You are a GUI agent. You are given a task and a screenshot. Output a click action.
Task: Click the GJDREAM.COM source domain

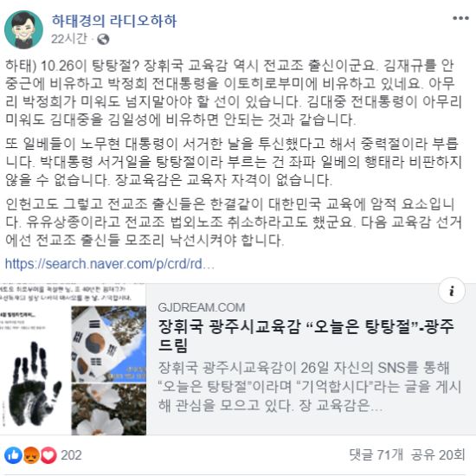coord(202,307)
